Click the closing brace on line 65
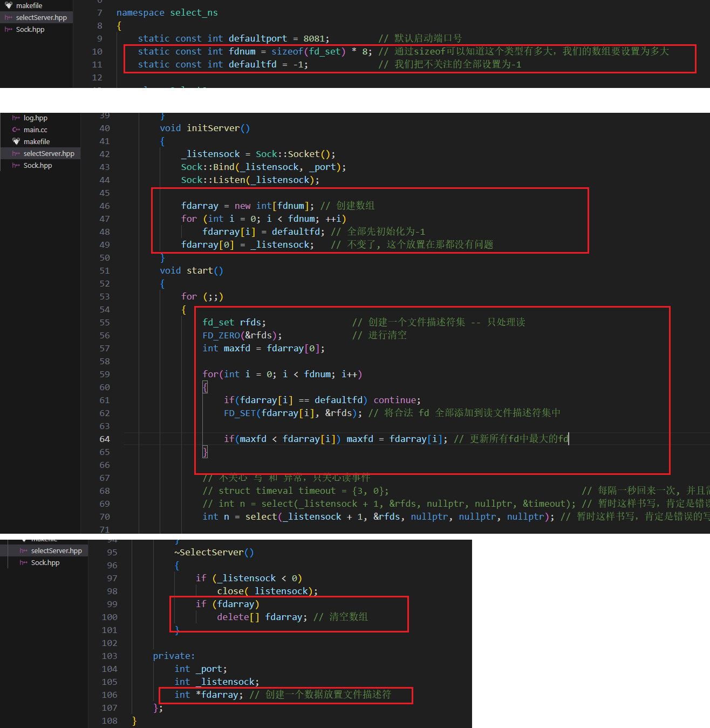 coord(205,452)
